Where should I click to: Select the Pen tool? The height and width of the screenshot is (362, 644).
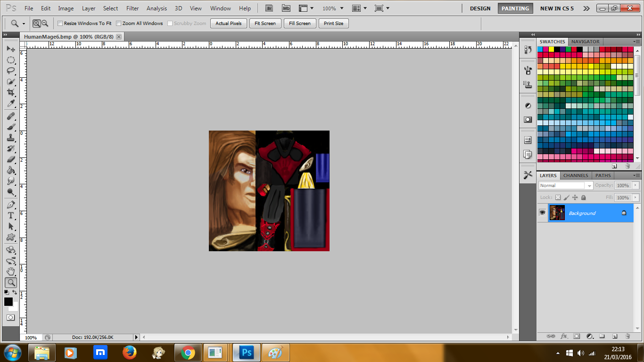point(11,205)
